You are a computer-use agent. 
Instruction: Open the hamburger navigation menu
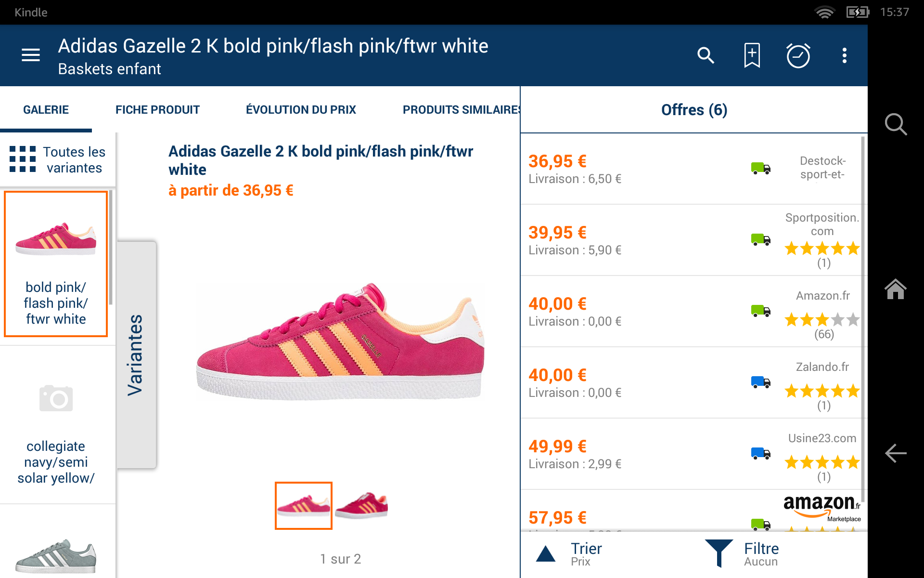tap(31, 55)
